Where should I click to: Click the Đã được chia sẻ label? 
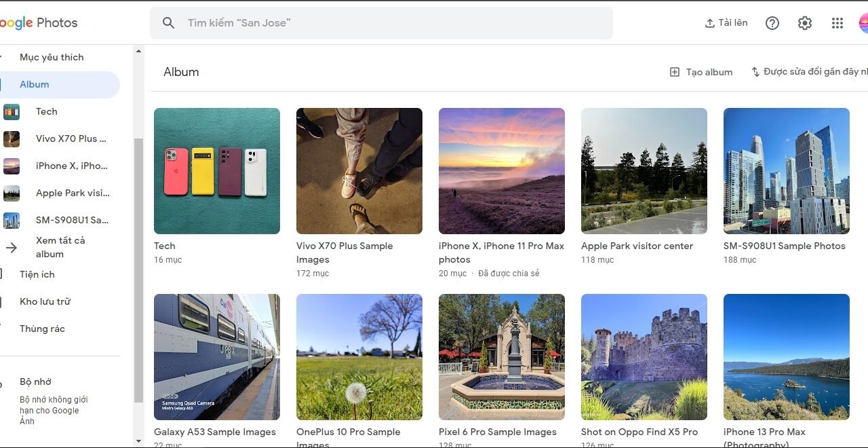tap(509, 274)
